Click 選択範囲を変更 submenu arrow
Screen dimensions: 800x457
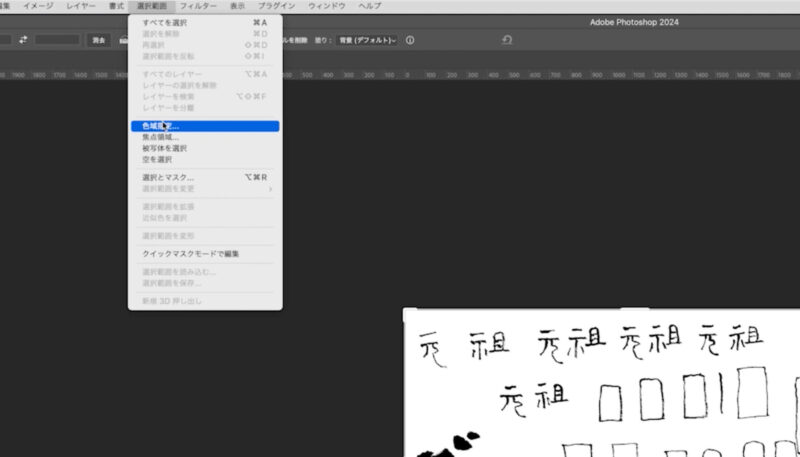(270, 189)
